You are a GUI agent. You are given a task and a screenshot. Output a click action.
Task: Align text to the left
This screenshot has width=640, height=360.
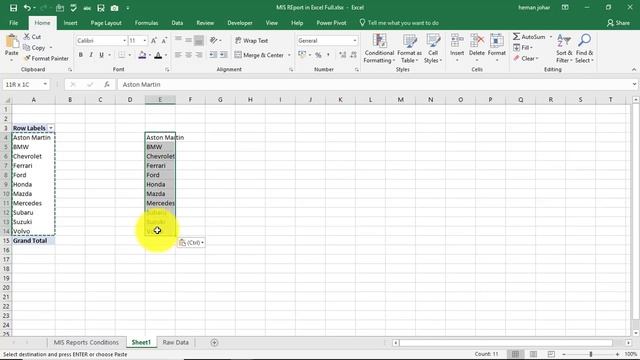point(178,55)
